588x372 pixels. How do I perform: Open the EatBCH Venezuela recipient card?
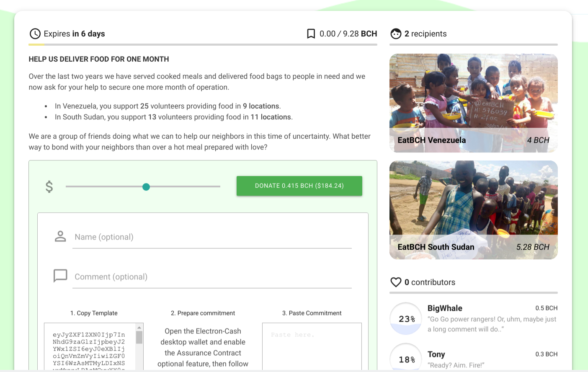click(x=474, y=103)
